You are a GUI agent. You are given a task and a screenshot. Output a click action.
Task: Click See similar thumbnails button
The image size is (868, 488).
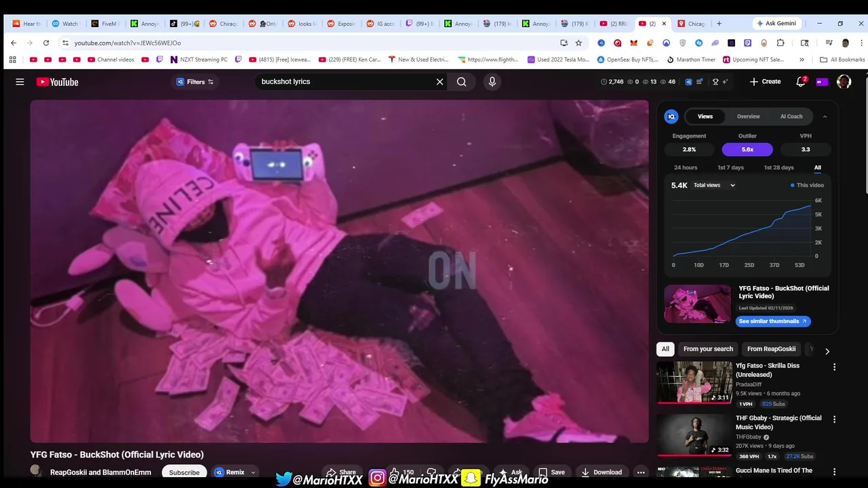tap(773, 321)
